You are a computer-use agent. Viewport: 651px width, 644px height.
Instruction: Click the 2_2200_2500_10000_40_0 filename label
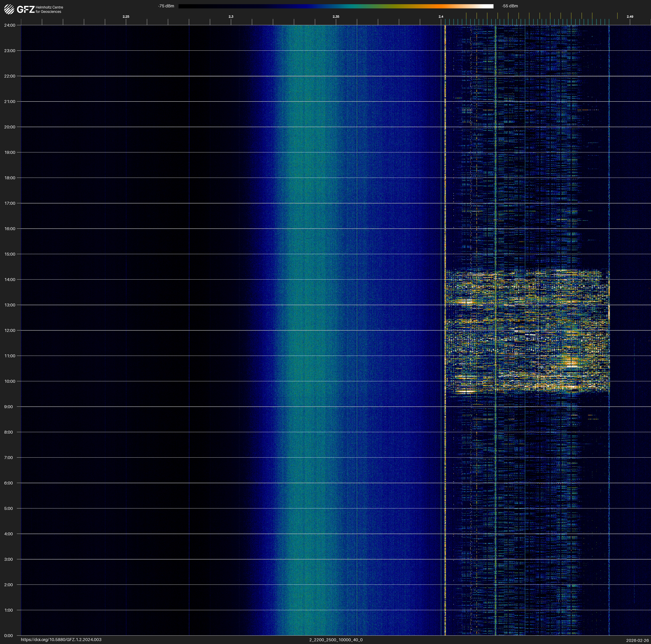pyautogui.click(x=336, y=640)
